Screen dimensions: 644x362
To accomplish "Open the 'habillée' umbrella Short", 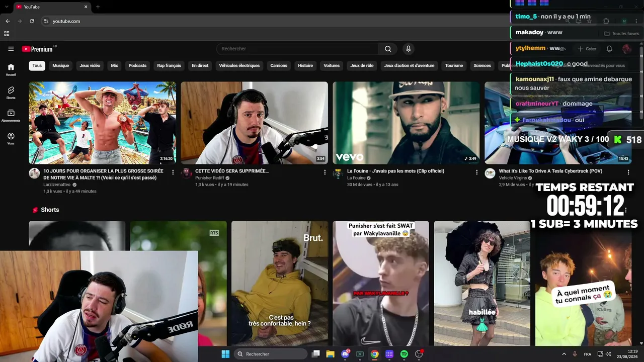I will pos(482,283).
